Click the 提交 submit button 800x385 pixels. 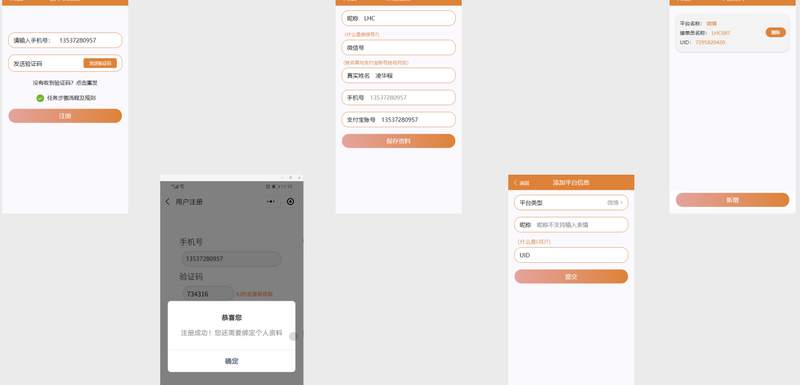point(571,276)
